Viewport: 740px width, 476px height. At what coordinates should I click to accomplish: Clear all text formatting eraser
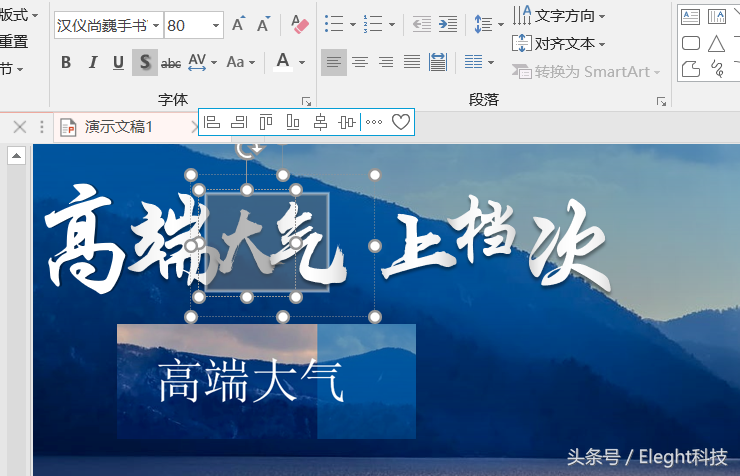(300, 24)
